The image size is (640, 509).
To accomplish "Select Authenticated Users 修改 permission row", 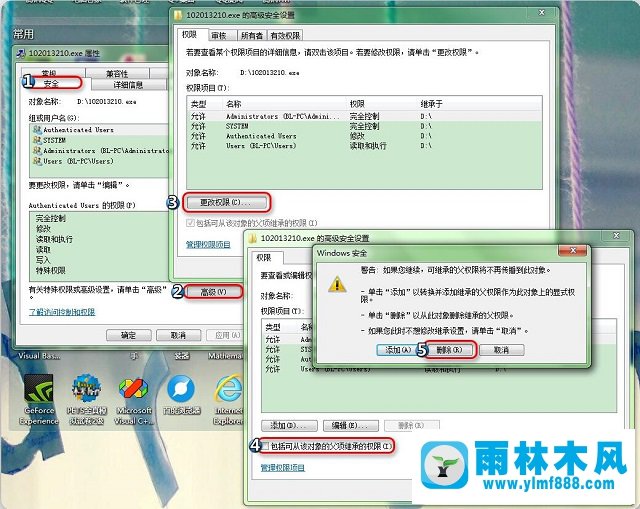I will point(364,136).
